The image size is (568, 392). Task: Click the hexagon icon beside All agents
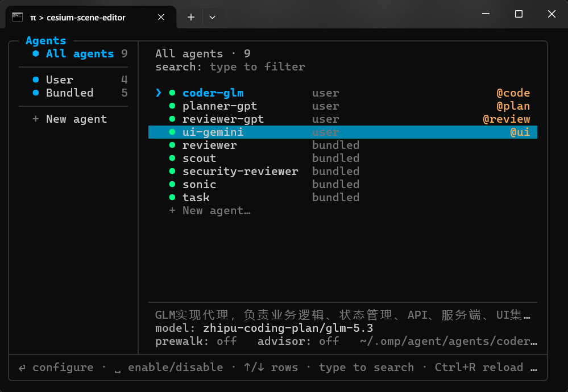tap(35, 53)
